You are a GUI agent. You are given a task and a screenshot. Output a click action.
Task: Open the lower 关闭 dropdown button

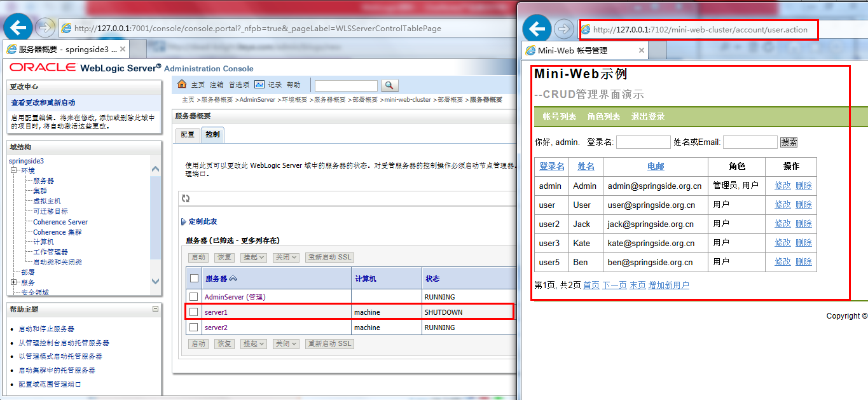point(286,343)
